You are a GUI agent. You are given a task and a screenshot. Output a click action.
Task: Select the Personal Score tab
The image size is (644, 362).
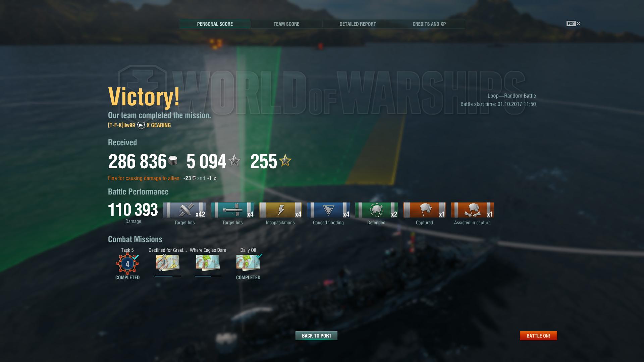215,24
